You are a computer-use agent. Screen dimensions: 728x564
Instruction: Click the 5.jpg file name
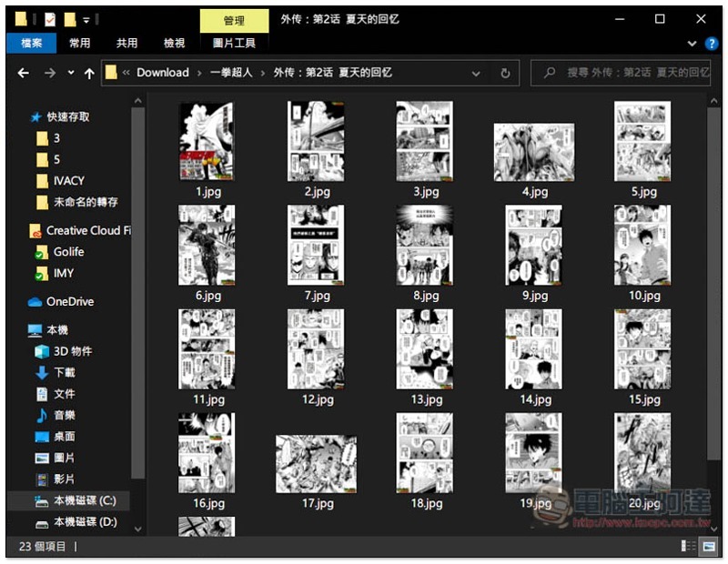click(x=644, y=192)
